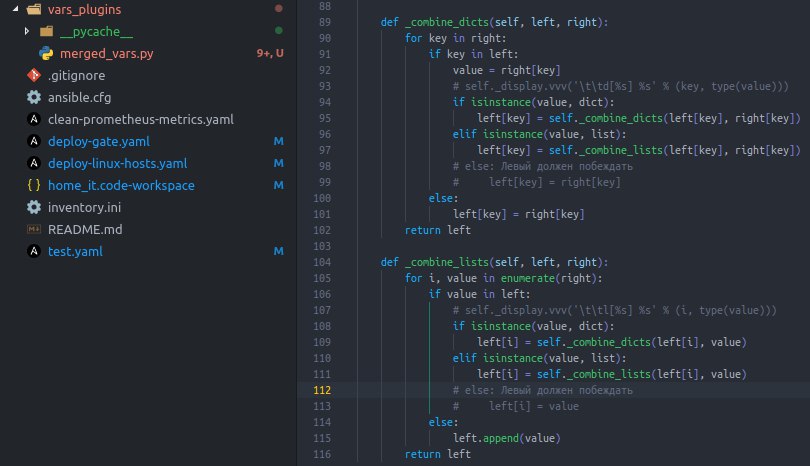Click the commented _display.vvv line 93

click(x=621, y=86)
